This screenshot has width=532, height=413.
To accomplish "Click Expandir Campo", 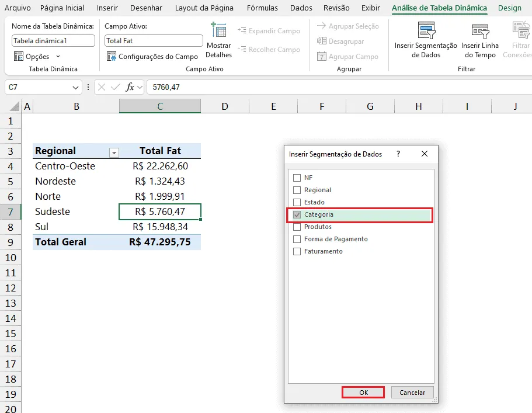I will click(269, 31).
